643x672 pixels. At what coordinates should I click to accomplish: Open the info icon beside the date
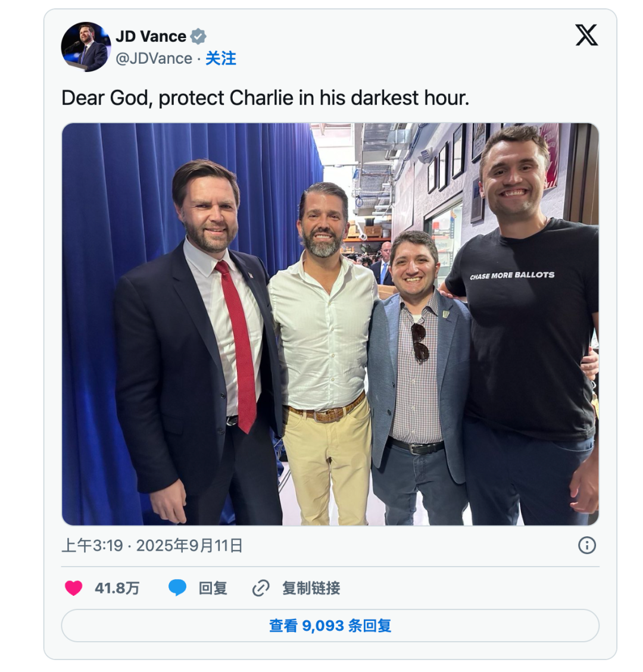(586, 545)
